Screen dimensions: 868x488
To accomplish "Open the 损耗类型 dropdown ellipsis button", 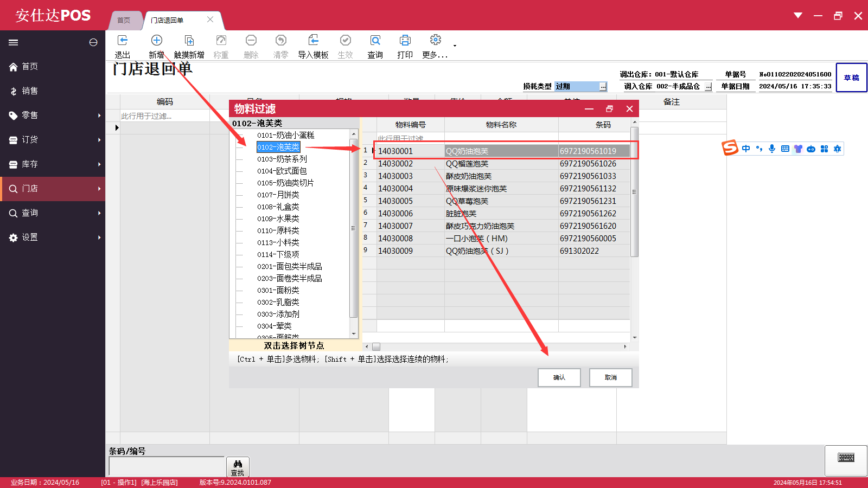I will [x=603, y=87].
